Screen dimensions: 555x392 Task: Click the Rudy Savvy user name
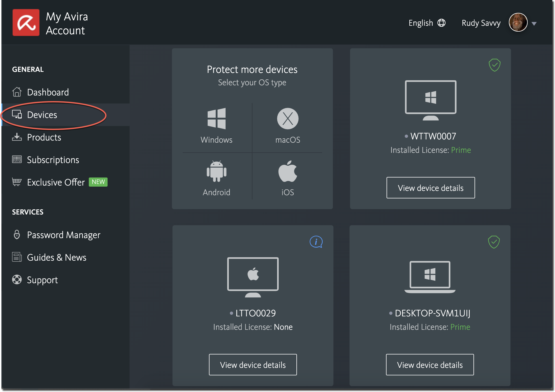pyautogui.click(x=481, y=23)
